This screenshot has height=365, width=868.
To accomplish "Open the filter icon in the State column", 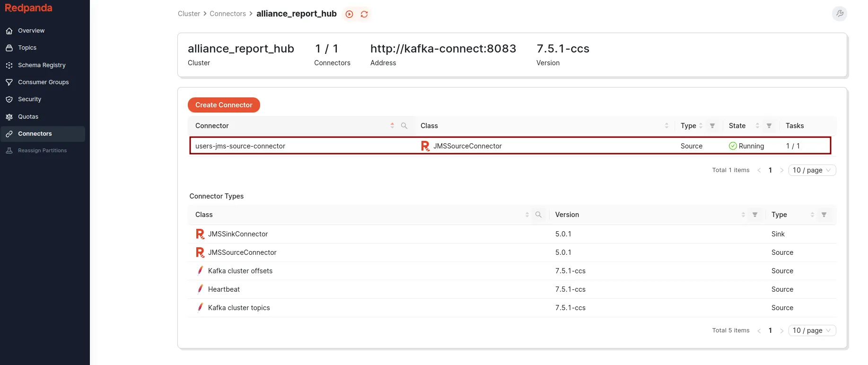I will pos(769,126).
